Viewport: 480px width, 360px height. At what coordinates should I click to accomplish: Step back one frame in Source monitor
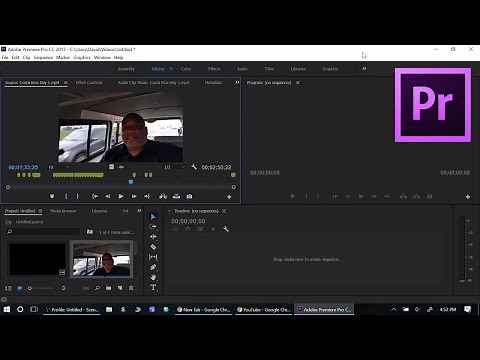[108, 197]
